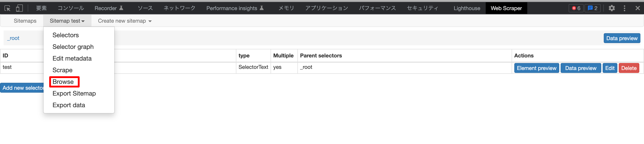The image size is (644, 144).
Task: Click the blue messages count badge
Action: point(592,8)
